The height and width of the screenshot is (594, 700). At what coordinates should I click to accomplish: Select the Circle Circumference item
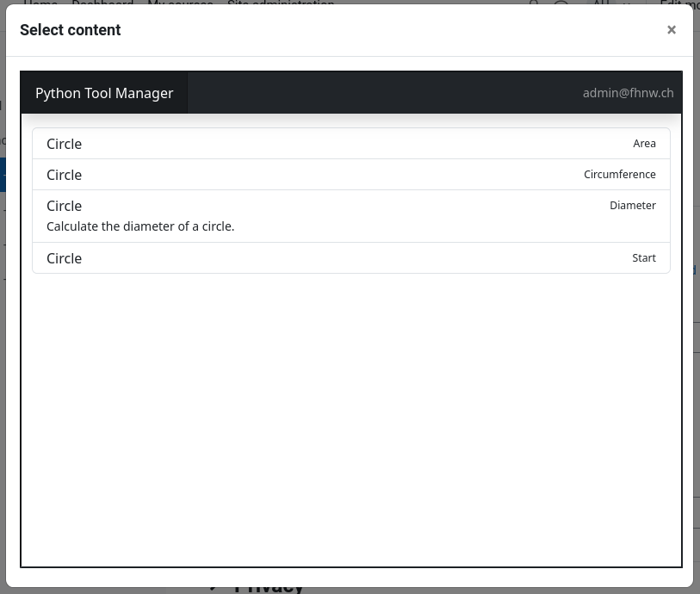[351, 175]
